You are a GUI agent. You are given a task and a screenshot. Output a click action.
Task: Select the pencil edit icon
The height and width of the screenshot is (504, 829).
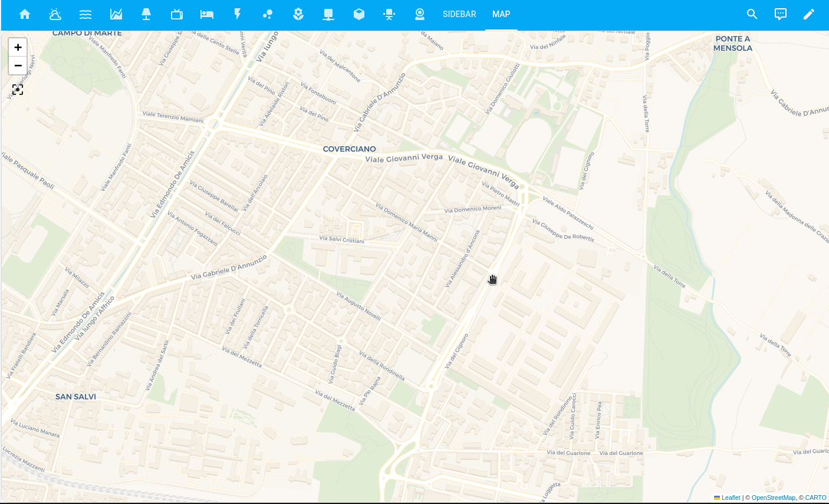[x=808, y=14]
